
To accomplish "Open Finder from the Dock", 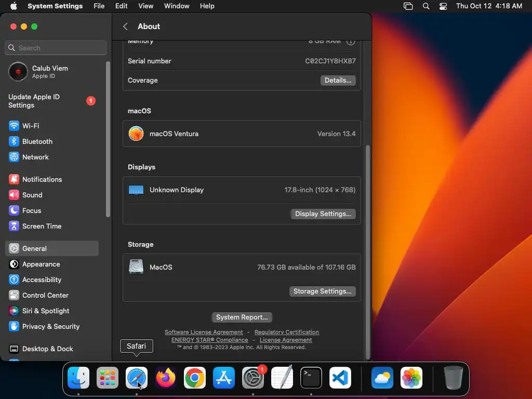I will (78, 378).
